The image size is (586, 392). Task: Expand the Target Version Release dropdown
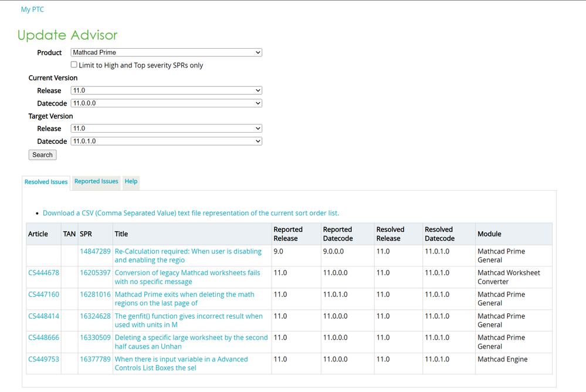point(167,129)
